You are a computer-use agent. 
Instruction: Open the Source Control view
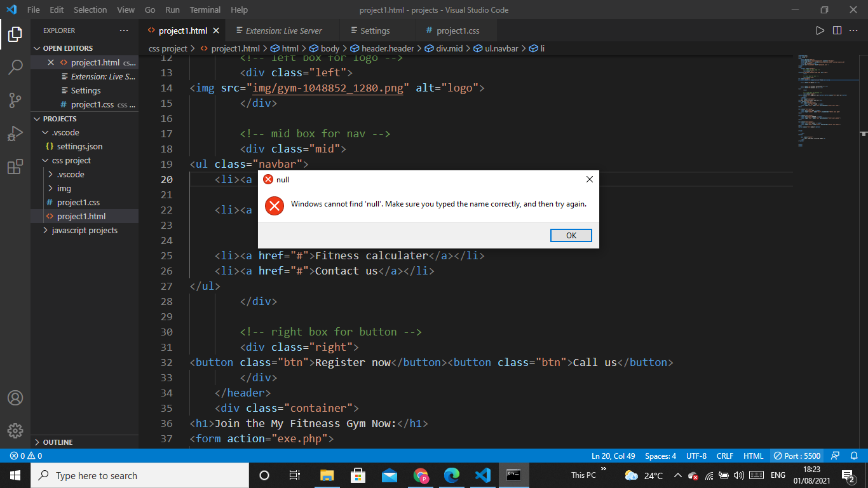tap(15, 100)
